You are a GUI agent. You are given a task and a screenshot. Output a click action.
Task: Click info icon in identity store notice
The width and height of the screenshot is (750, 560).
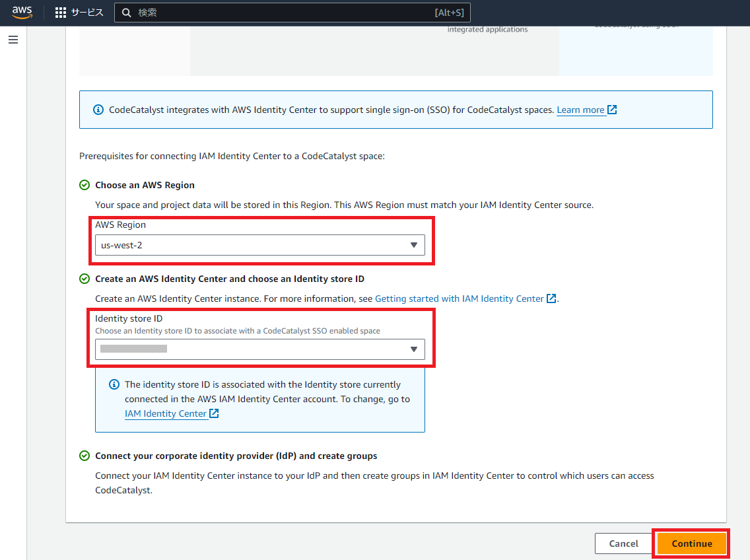[x=114, y=384]
